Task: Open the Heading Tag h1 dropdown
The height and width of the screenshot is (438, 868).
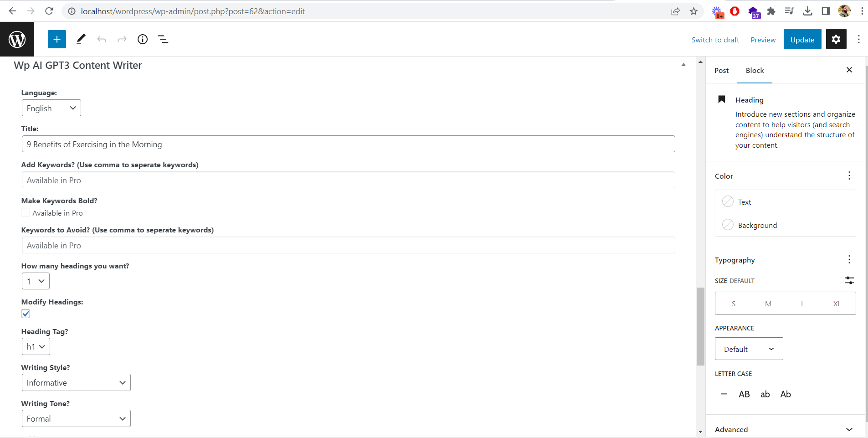Action: pyautogui.click(x=36, y=347)
